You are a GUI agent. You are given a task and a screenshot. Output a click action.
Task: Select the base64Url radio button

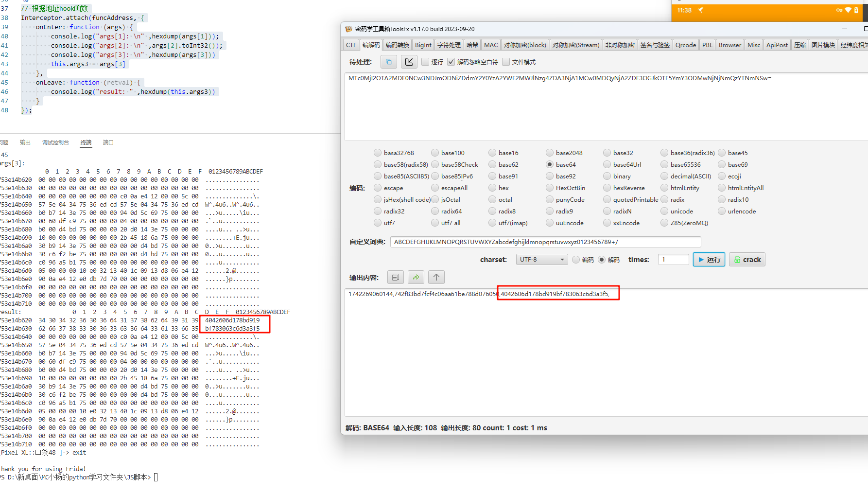click(607, 164)
